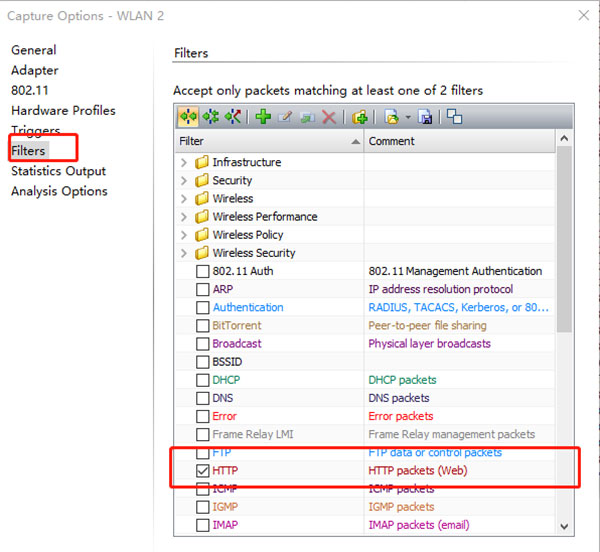
Task: Click the Wireless Policy folder icon
Action: coord(202,235)
